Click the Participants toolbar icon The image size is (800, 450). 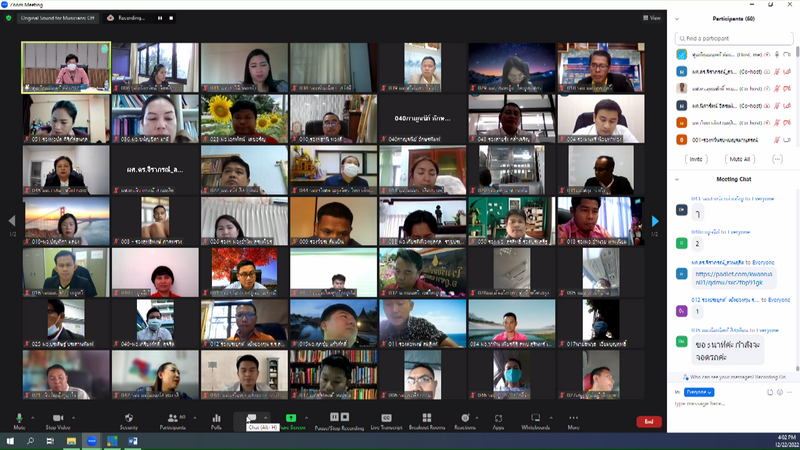pyautogui.click(x=172, y=418)
